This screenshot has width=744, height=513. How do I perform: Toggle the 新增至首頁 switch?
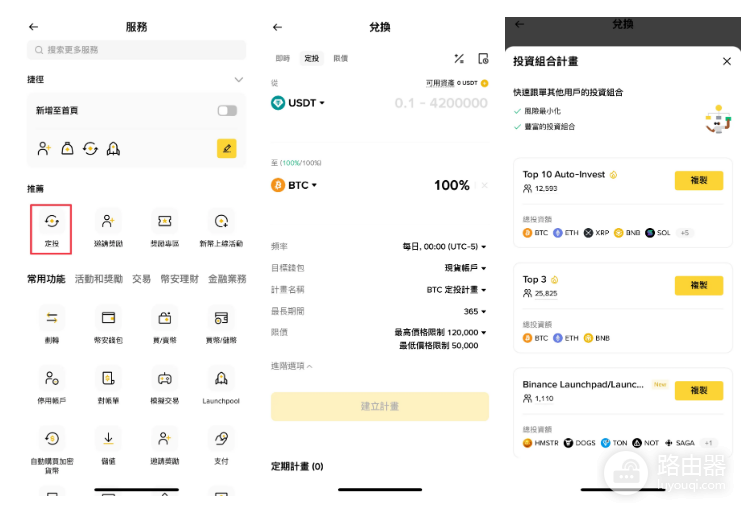point(227,111)
